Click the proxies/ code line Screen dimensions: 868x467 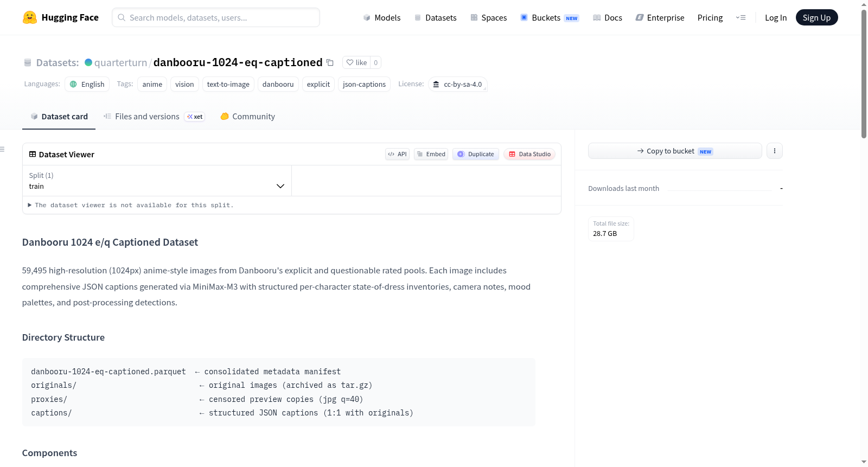pos(197,399)
